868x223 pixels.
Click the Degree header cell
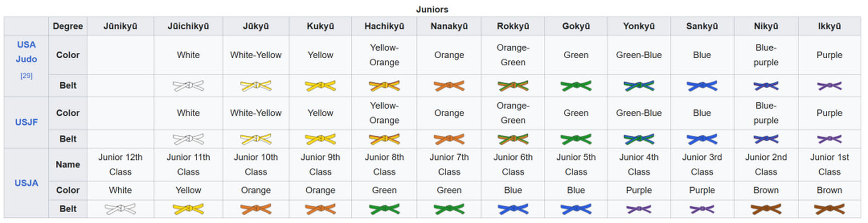[68, 26]
